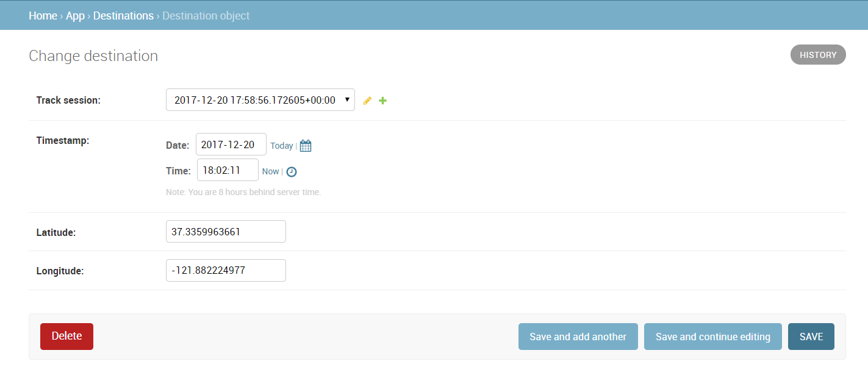
Task: Click the 'Track session:' label
Action: click(x=68, y=101)
